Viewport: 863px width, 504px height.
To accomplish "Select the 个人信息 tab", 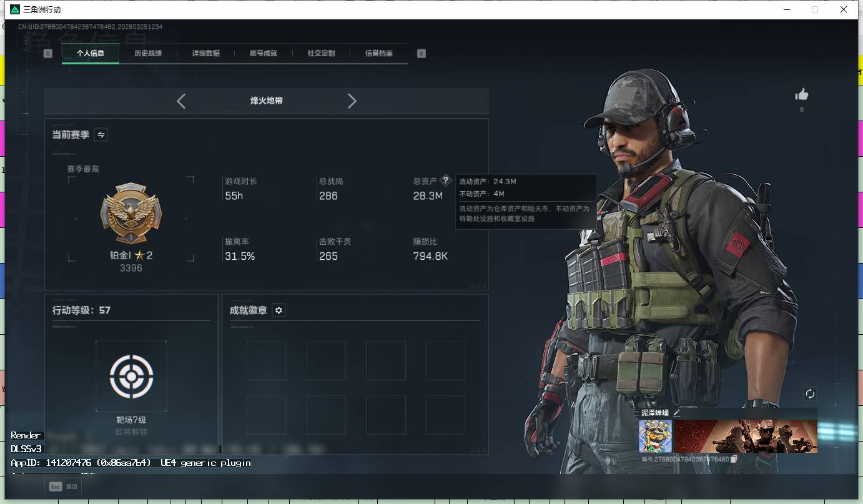I will pyautogui.click(x=91, y=54).
